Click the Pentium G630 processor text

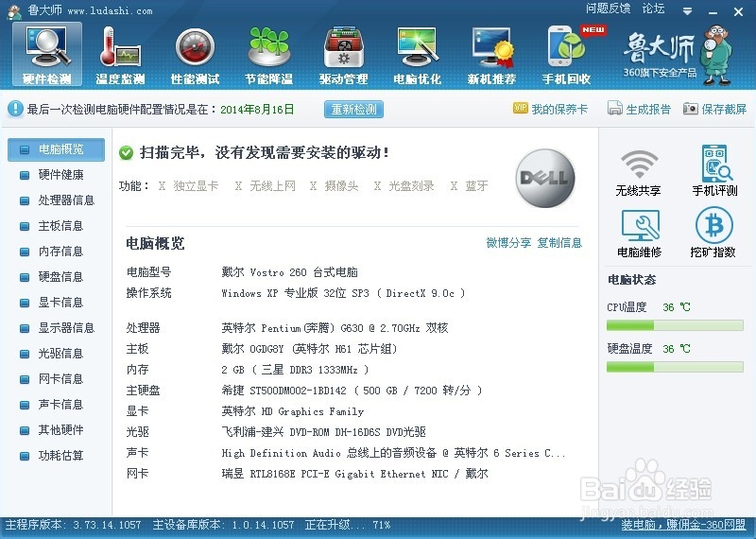point(335,328)
